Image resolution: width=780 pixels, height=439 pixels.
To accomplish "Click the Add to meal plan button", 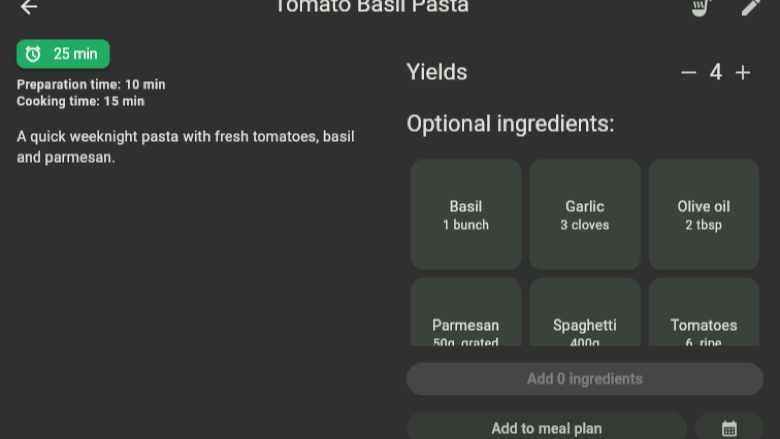I will pyautogui.click(x=546, y=427).
